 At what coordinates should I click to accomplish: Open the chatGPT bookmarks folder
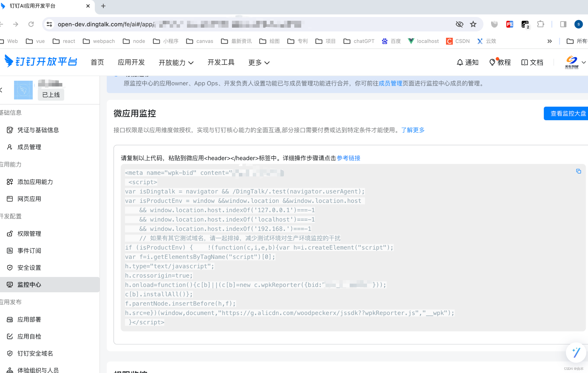359,41
